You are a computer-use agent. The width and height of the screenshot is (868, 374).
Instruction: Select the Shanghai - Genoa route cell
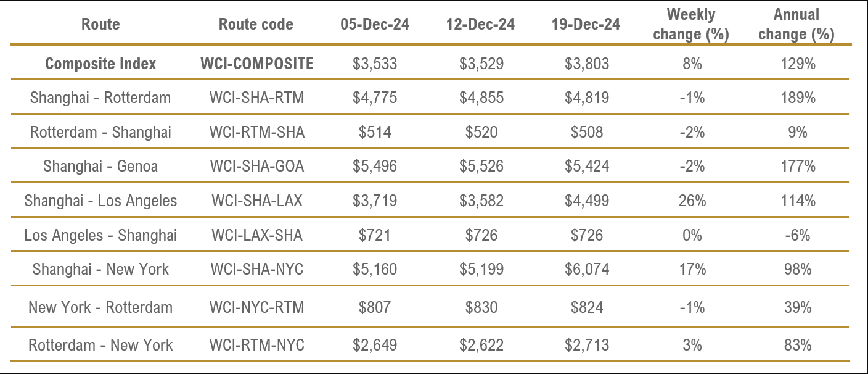pos(100,166)
